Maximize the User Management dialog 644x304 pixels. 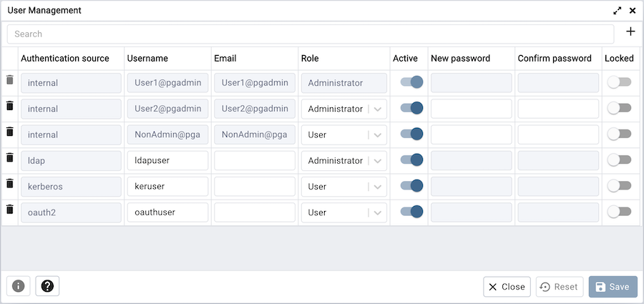[618, 11]
